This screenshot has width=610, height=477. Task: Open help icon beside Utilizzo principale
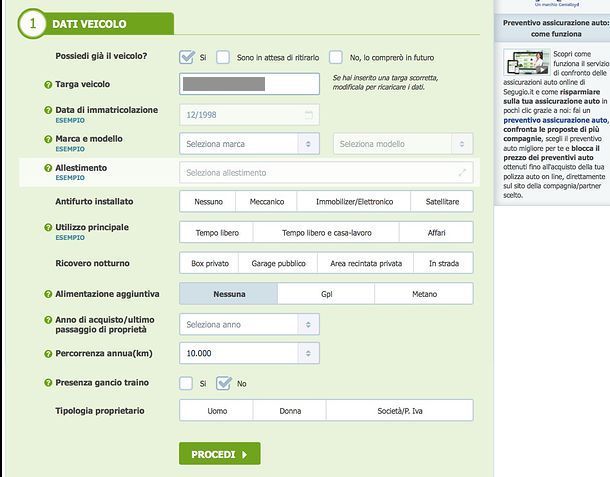(x=48, y=227)
